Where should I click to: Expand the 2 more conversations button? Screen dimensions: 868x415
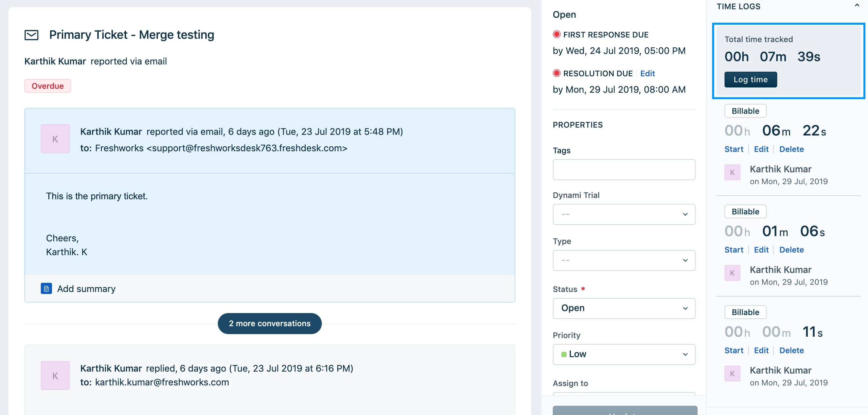(x=269, y=323)
